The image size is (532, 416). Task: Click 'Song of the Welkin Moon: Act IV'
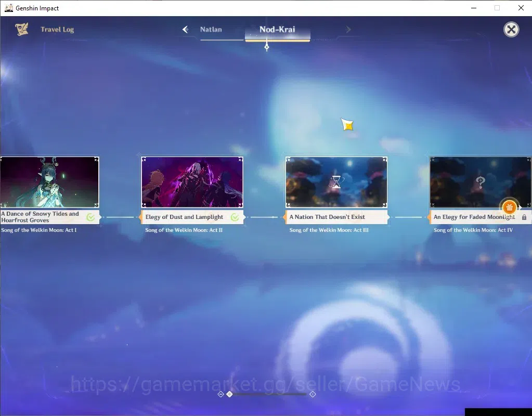pos(473,230)
